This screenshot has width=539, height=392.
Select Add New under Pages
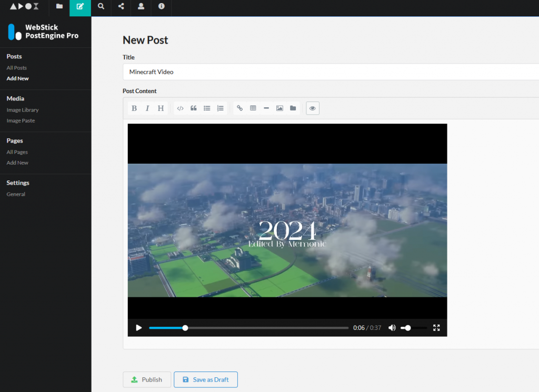[x=17, y=163]
